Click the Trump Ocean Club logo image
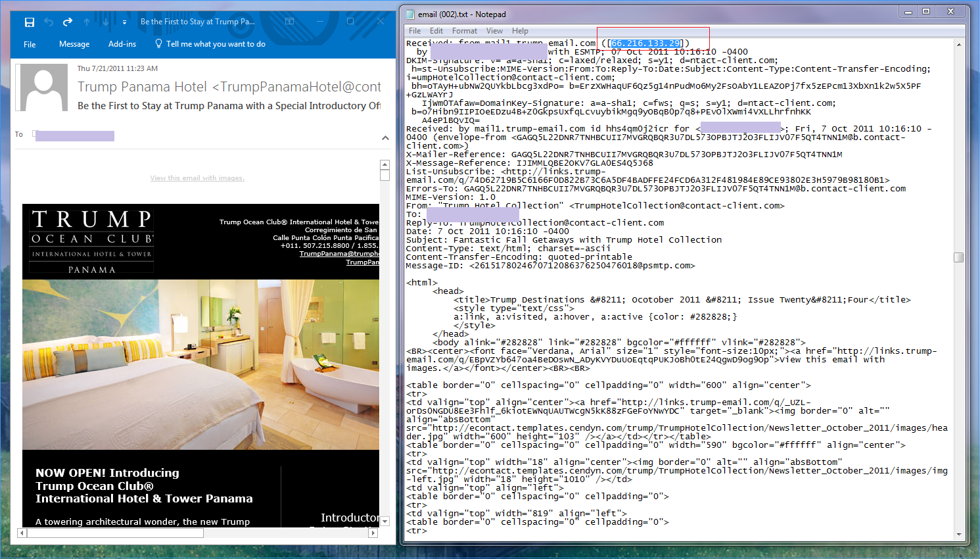Screen dimensions: 980x559 tap(91, 241)
